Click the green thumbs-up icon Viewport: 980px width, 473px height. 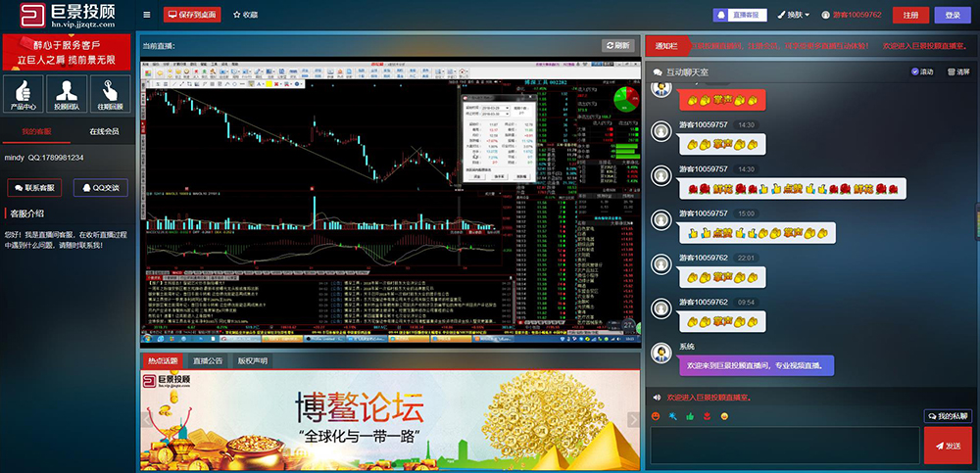pos(690,415)
